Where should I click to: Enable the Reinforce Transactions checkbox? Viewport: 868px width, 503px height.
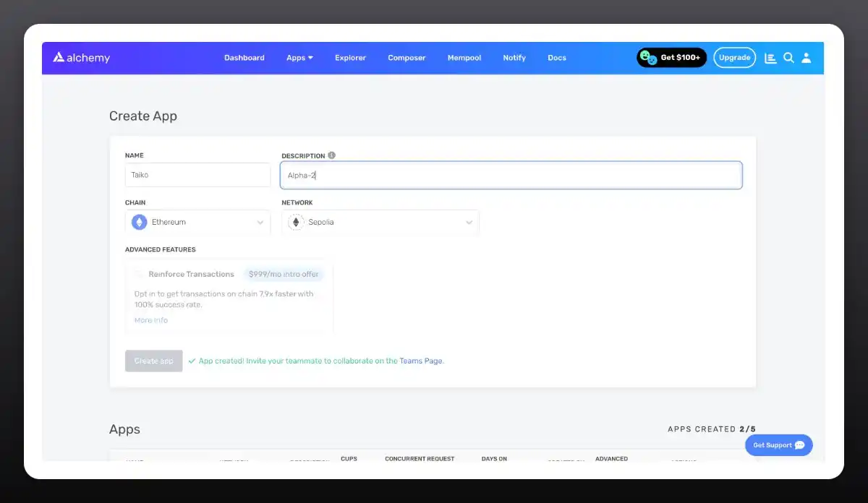pos(139,275)
